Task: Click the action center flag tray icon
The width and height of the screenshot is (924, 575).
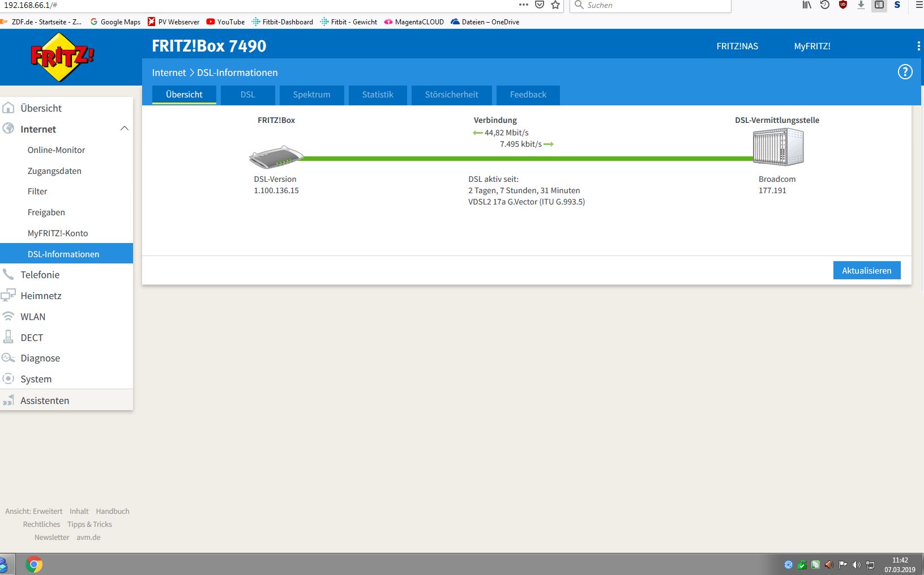Action: pyautogui.click(x=843, y=565)
